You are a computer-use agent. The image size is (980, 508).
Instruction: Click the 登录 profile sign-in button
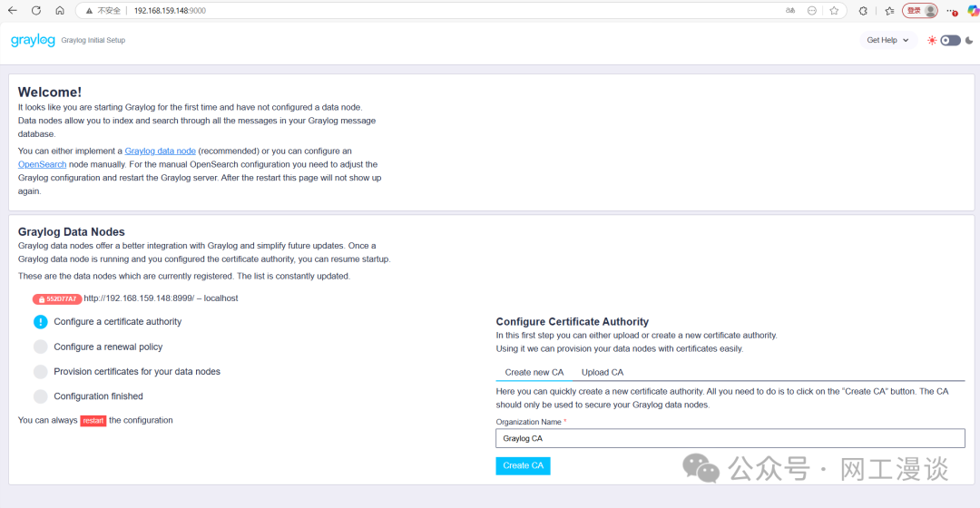[x=920, y=11]
